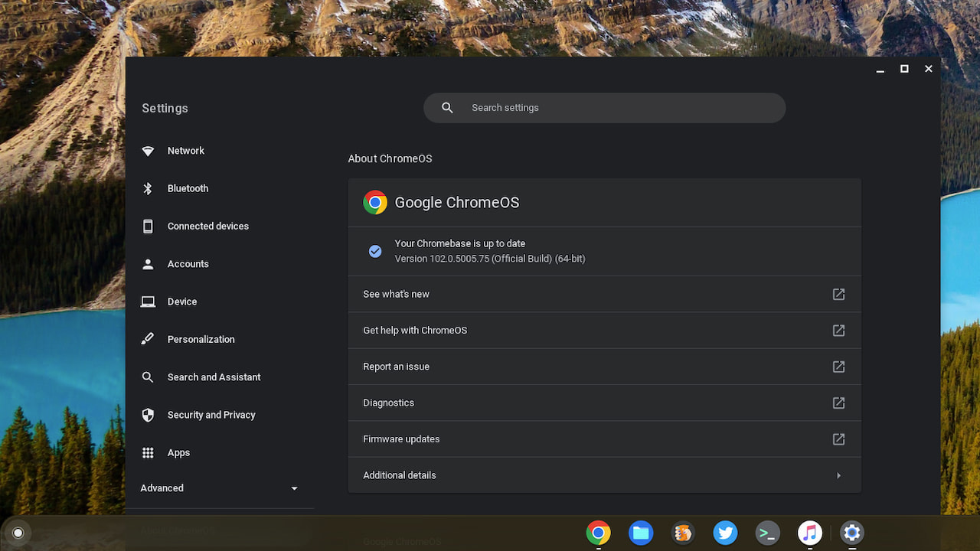Open the Terminal app from the shelf
Screen dimensions: 980x551
point(767,533)
